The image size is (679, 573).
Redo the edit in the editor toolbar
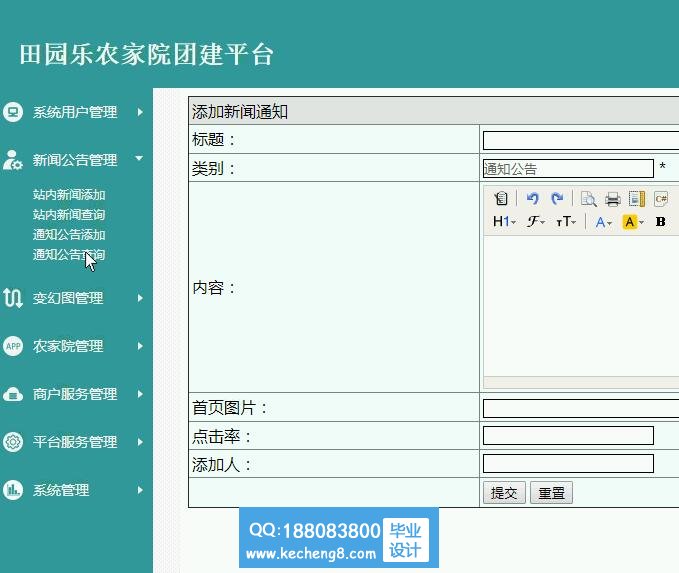[x=557, y=198]
